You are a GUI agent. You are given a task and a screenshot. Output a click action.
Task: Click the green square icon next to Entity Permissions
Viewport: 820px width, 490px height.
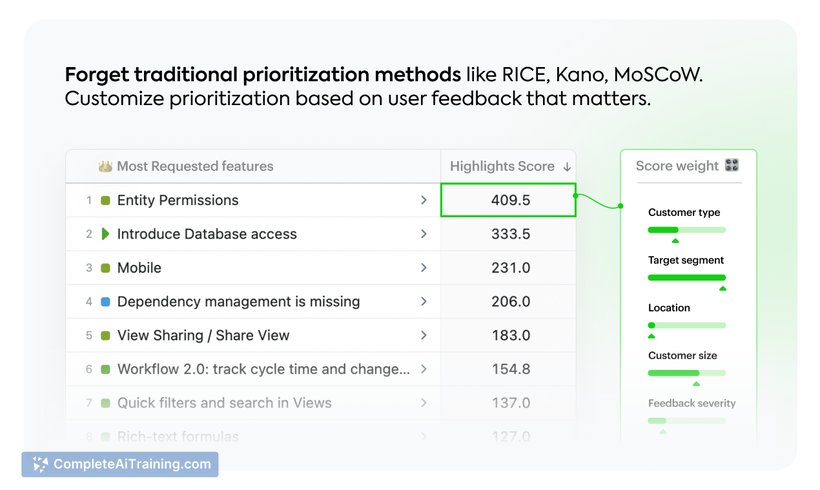(x=105, y=200)
